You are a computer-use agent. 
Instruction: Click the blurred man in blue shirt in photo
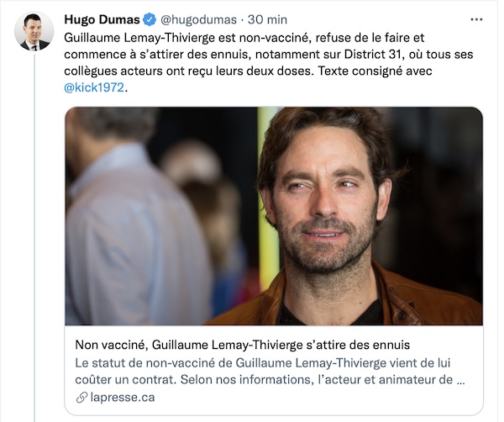tap(135, 225)
